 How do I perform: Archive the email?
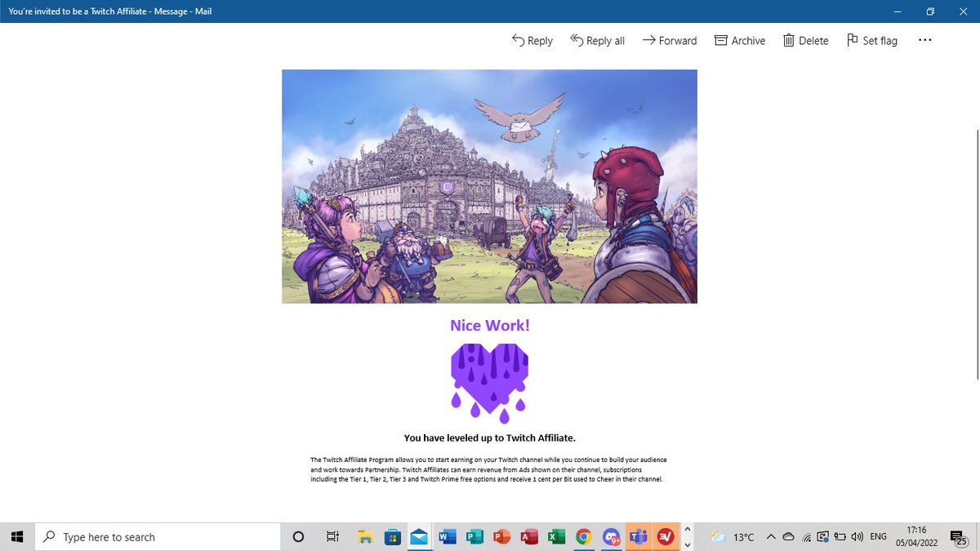740,40
